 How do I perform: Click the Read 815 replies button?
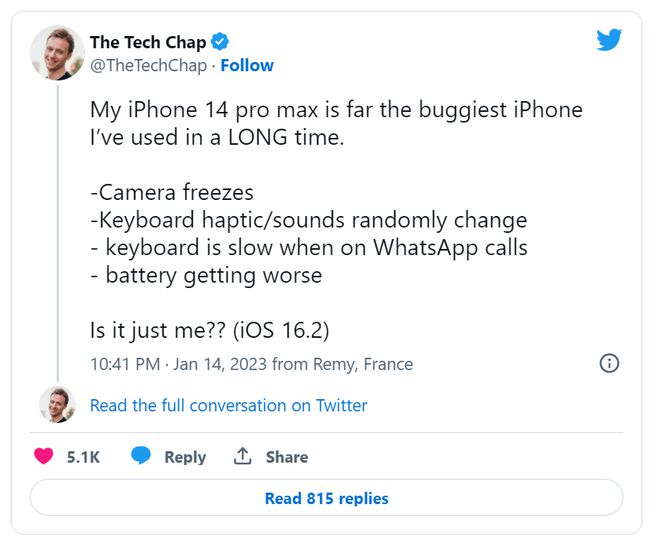pos(326,498)
